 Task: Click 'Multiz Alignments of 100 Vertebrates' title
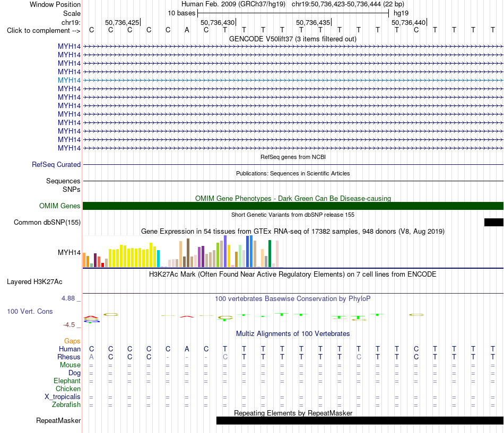[293, 334]
